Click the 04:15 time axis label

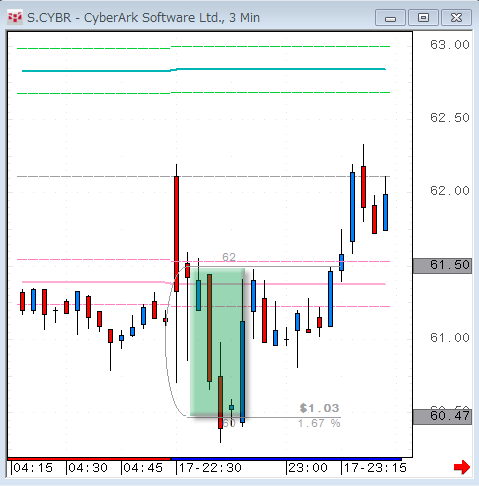tap(33, 468)
